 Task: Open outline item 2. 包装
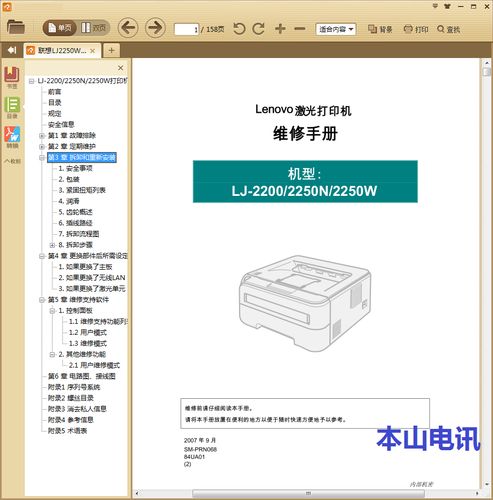coord(69,179)
